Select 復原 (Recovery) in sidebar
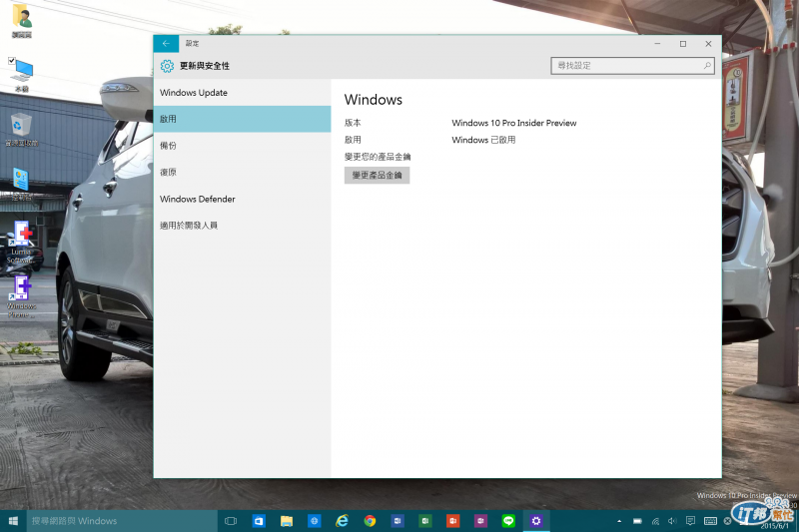 tap(242, 172)
